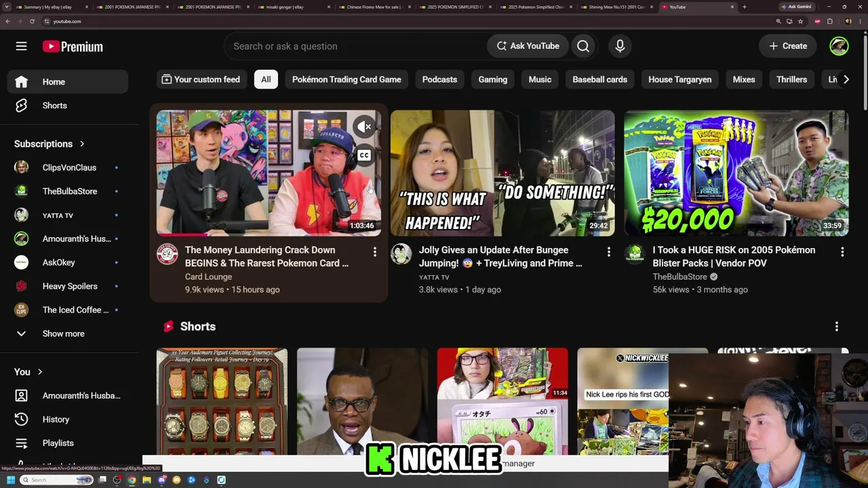Open File Explorer from the taskbar

click(x=146, y=480)
